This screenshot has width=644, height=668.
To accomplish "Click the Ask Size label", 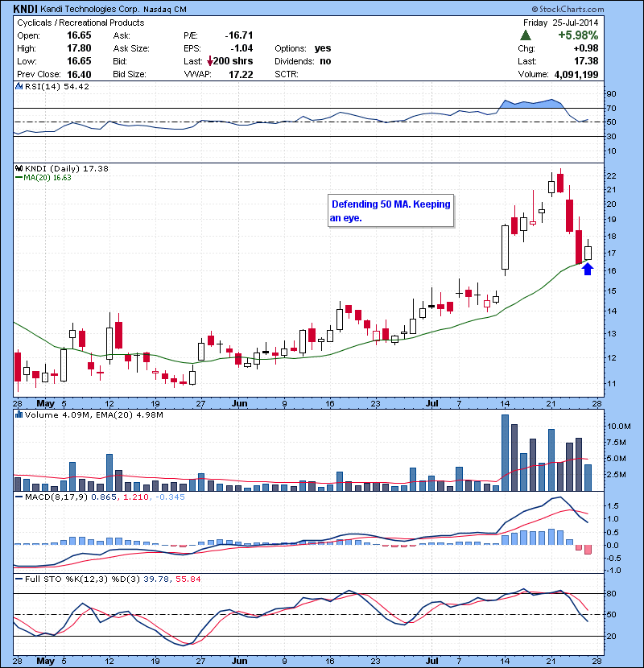I will 131,48.
